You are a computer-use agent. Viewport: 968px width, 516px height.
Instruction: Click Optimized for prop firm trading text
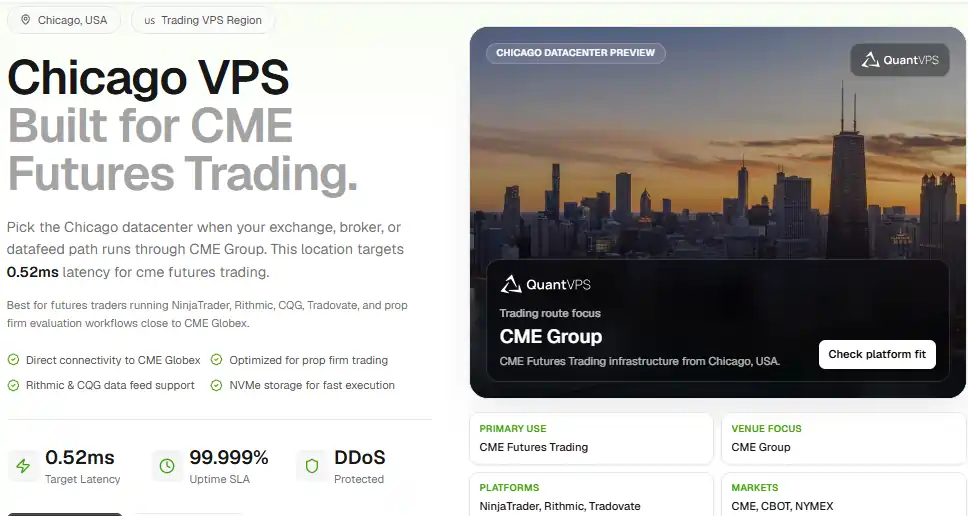tap(309, 360)
